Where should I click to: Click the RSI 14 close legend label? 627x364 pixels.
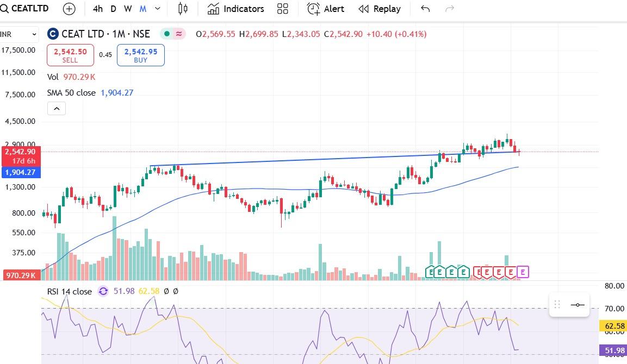coord(70,291)
